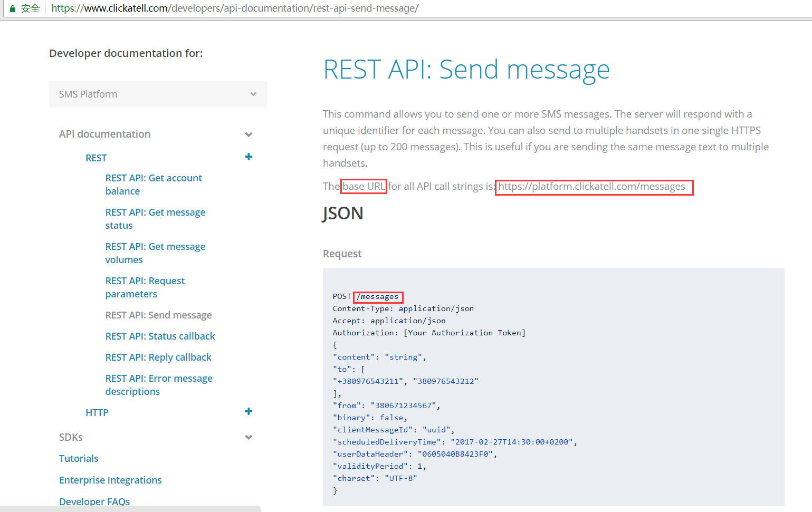The image size is (812, 512).
Task: Open REST API: Reply callback page
Action: pos(158,357)
